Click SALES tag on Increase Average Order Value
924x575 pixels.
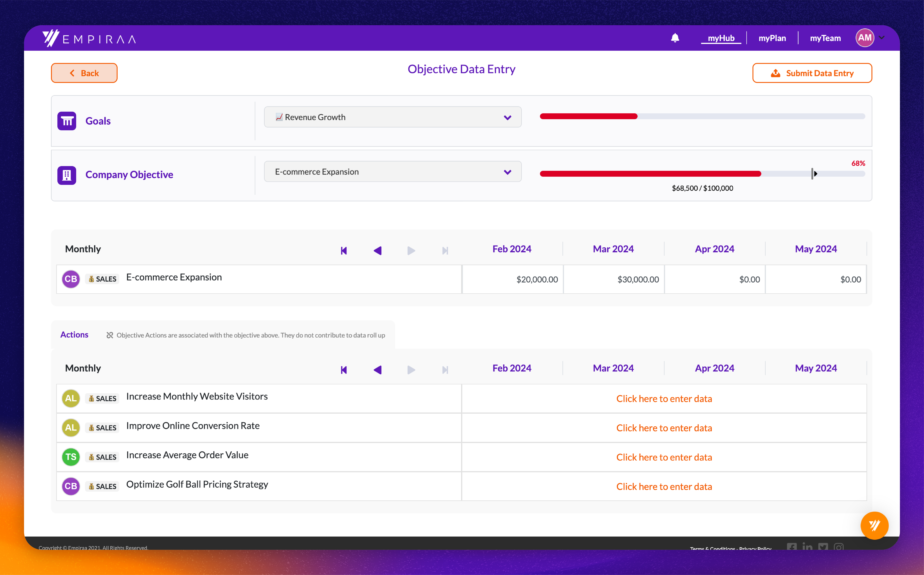[102, 457]
